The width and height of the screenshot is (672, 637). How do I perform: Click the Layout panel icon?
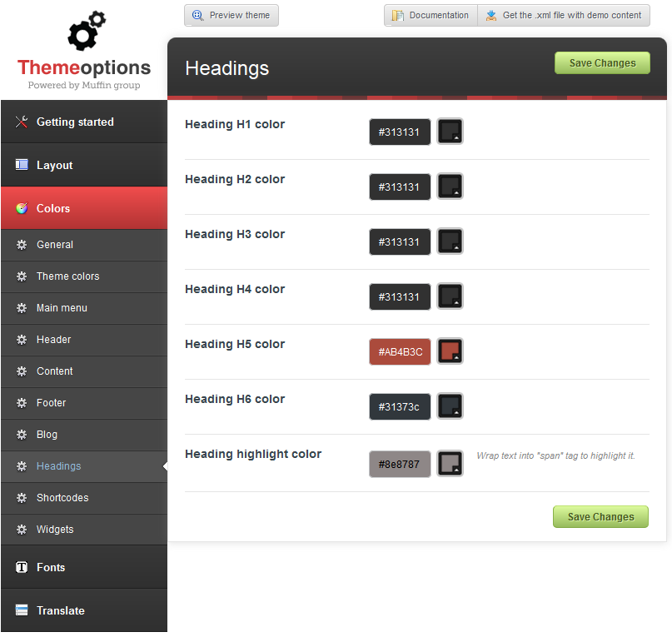(x=22, y=165)
